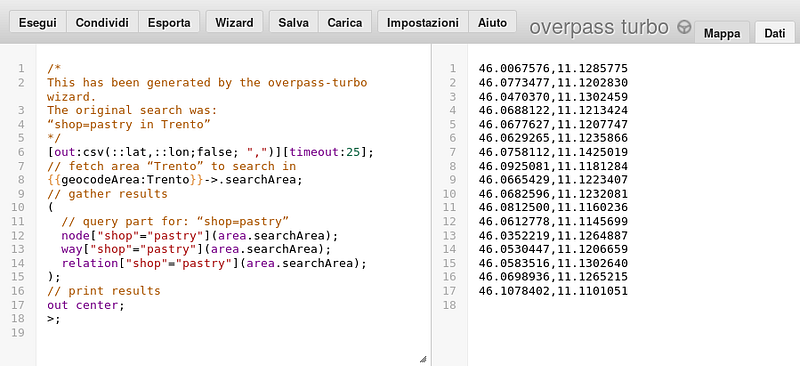Viewport: 800px width, 366px height.
Task: Click the way["shop"="pastry"] query line
Action: pyautogui.click(x=196, y=249)
